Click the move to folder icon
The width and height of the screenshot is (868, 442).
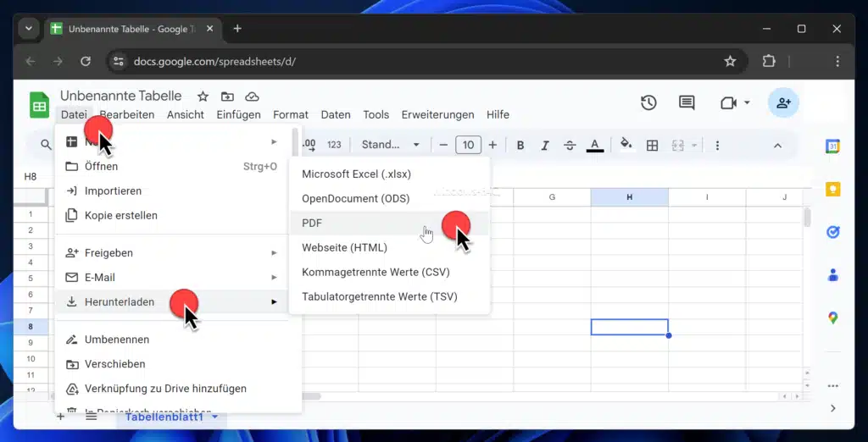[227, 97]
